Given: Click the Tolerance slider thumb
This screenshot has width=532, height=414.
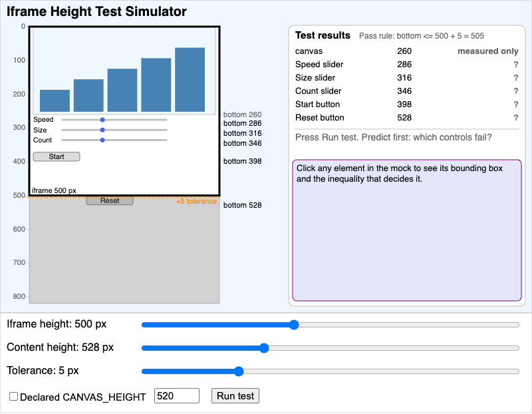Looking at the screenshot, I should click(239, 371).
